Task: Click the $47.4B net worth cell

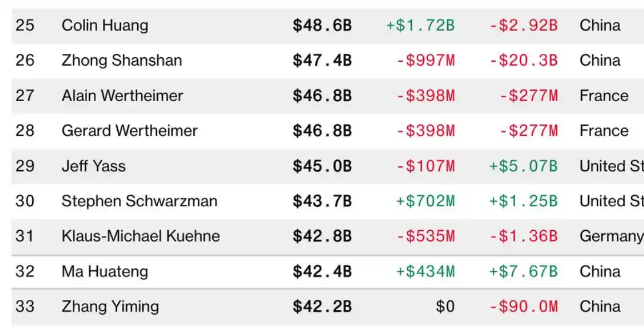Action: click(322, 61)
